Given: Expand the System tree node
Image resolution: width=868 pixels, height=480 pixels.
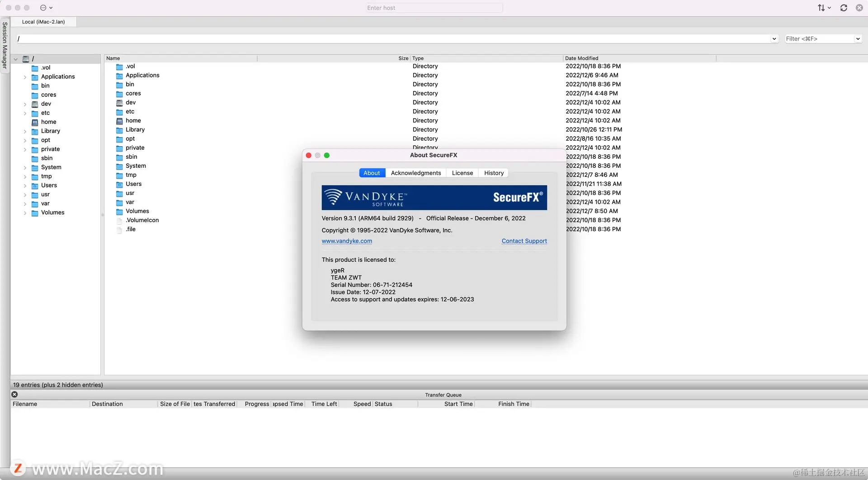Looking at the screenshot, I should click(25, 167).
